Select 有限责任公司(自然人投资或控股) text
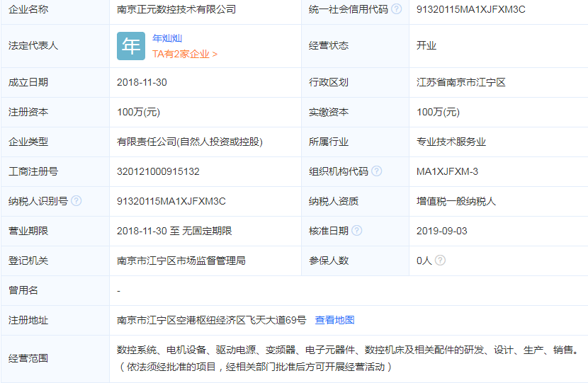Screen dimensions: 588x383 [x=190, y=142]
